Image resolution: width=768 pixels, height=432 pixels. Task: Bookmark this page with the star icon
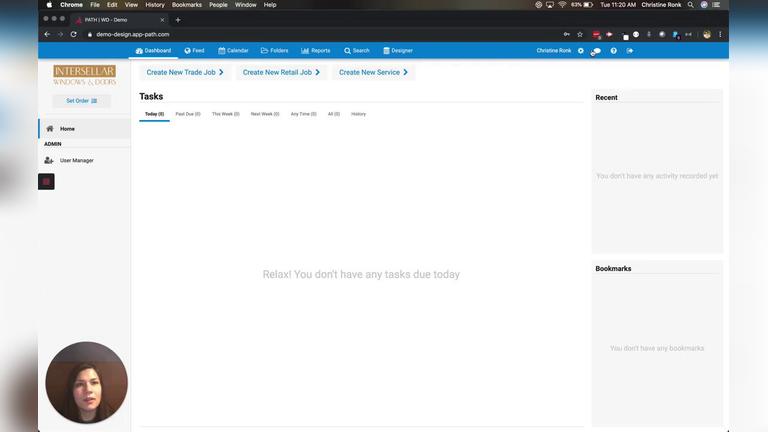[580, 34]
